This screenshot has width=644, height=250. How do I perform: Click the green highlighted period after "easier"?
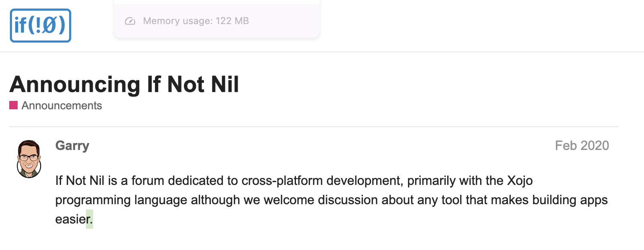[x=91, y=219]
